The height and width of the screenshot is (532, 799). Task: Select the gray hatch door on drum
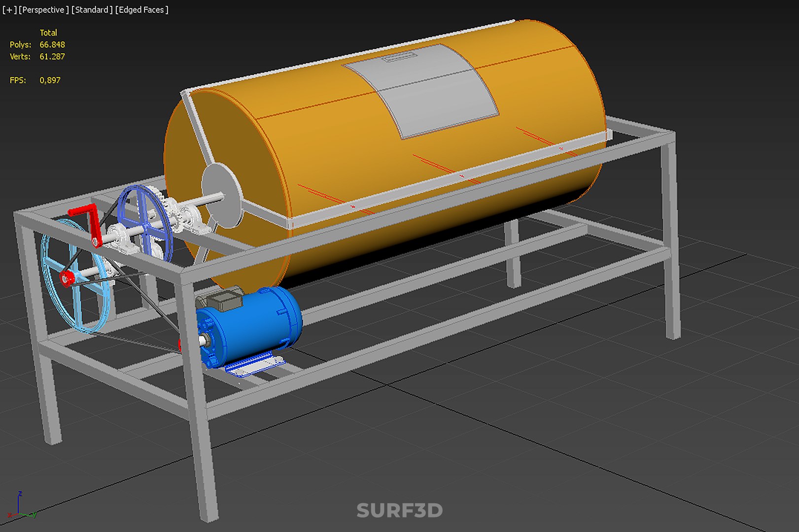pyautogui.click(x=420, y=91)
